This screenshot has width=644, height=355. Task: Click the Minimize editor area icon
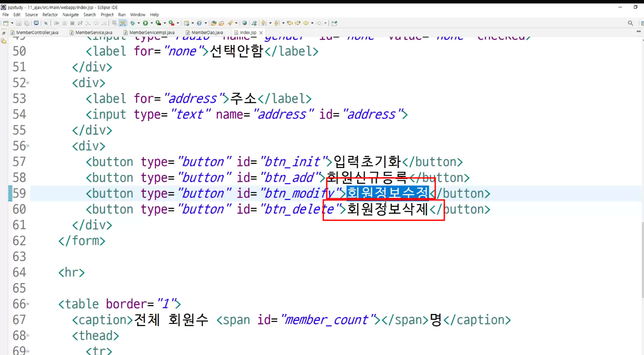[638, 31]
